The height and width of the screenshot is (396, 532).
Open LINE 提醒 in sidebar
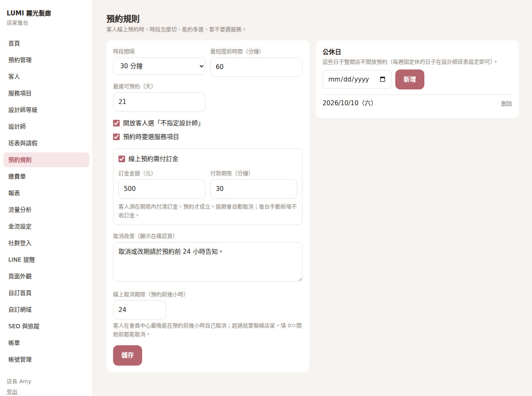(x=46, y=260)
